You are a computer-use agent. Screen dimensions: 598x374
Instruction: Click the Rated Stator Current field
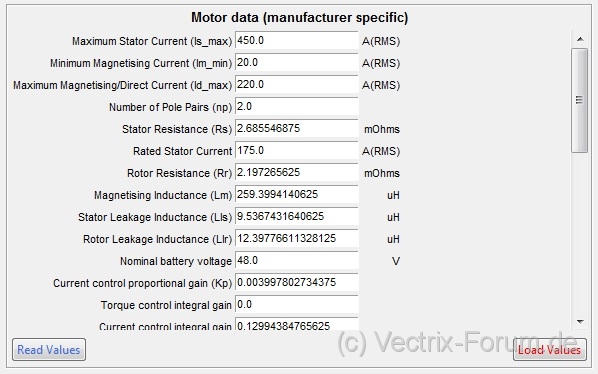click(x=297, y=151)
